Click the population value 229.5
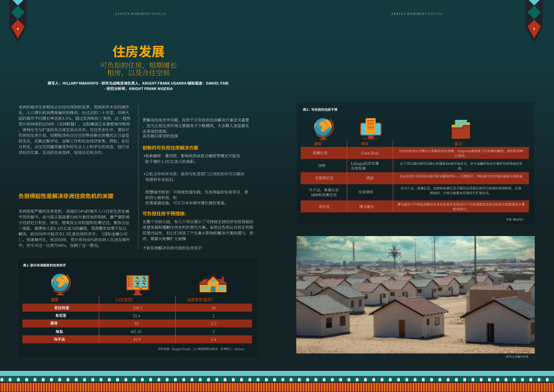The width and height of the screenshot is (554, 392). coord(137,308)
